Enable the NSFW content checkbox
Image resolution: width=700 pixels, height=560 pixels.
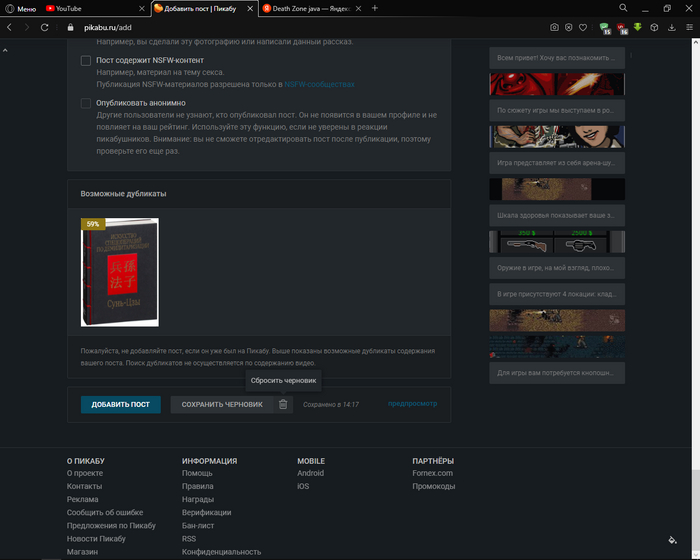pos(86,61)
